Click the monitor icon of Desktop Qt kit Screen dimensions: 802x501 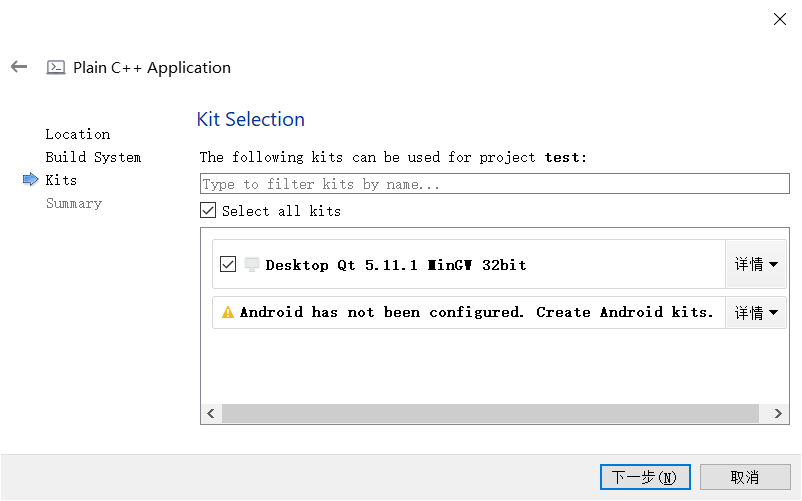point(251,264)
